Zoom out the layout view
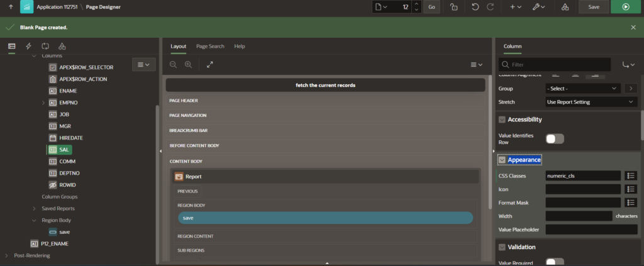 (173, 64)
